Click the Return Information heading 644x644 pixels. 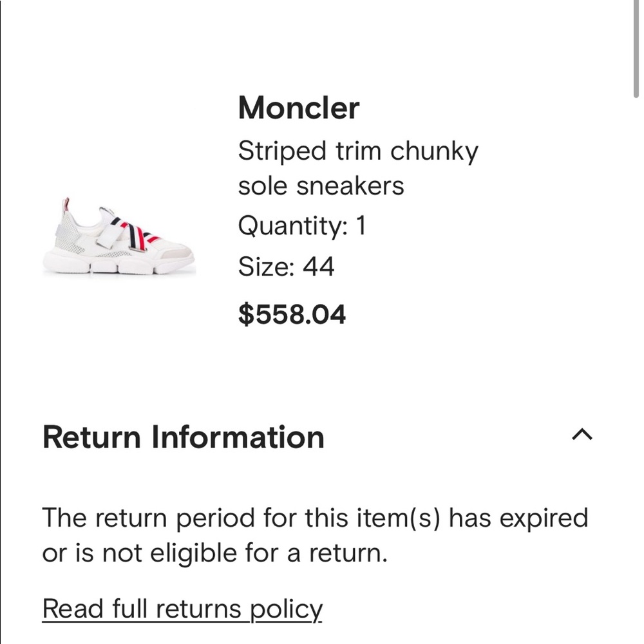point(182,437)
